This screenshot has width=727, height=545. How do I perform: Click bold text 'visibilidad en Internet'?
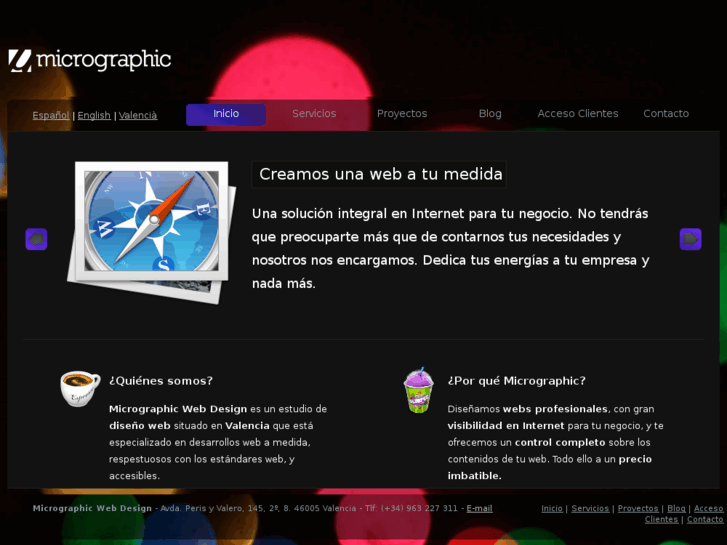pyautogui.click(x=506, y=426)
